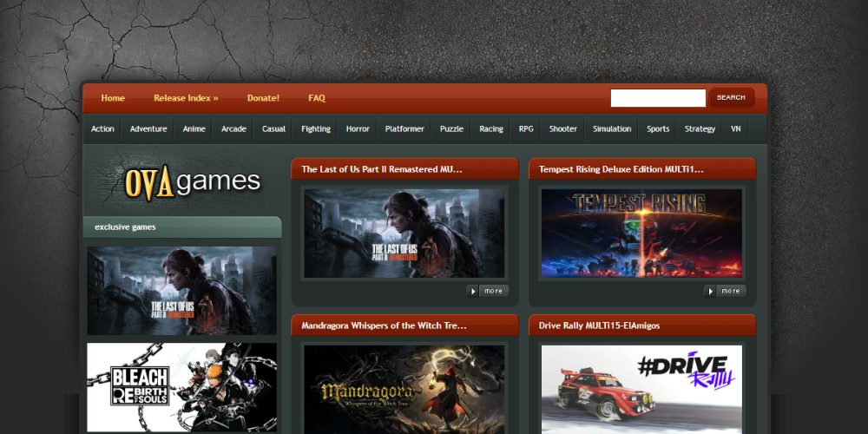This screenshot has height=434, width=868.
Task: Click the exclusive games sidebar header
Action: coord(182,227)
